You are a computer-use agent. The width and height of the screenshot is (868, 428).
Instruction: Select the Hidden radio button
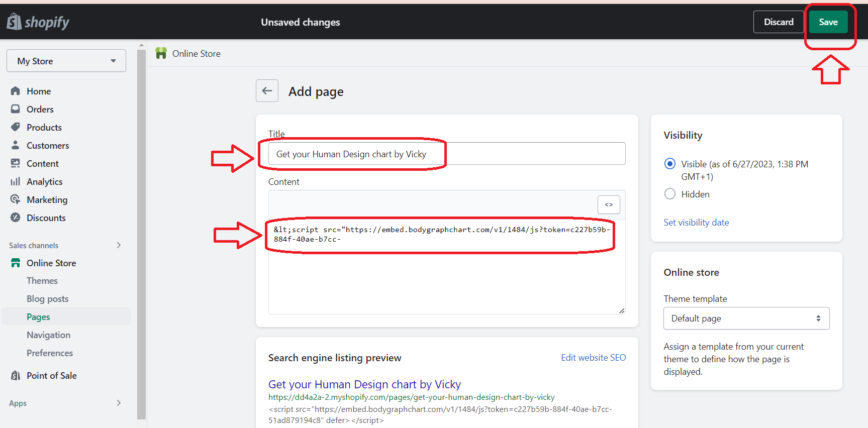point(670,194)
